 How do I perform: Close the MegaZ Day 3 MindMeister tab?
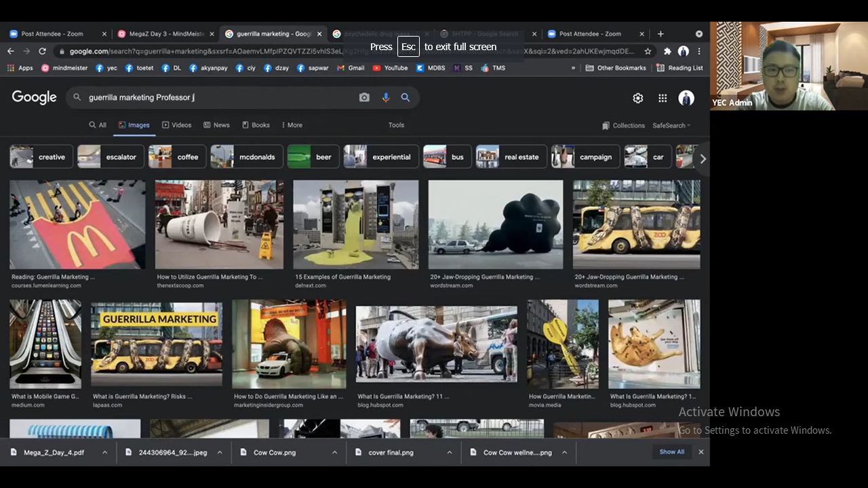[212, 34]
